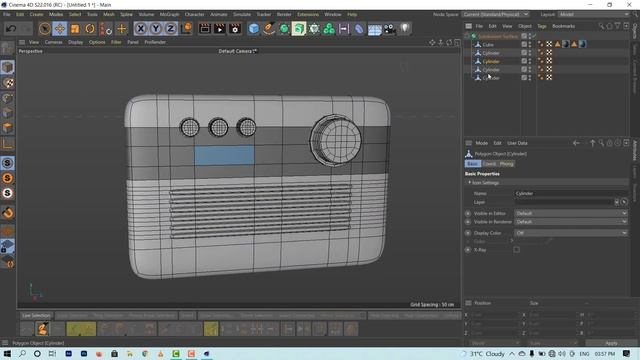Activate the Scale tool
The height and width of the screenshot is (360, 640).
[75, 29]
